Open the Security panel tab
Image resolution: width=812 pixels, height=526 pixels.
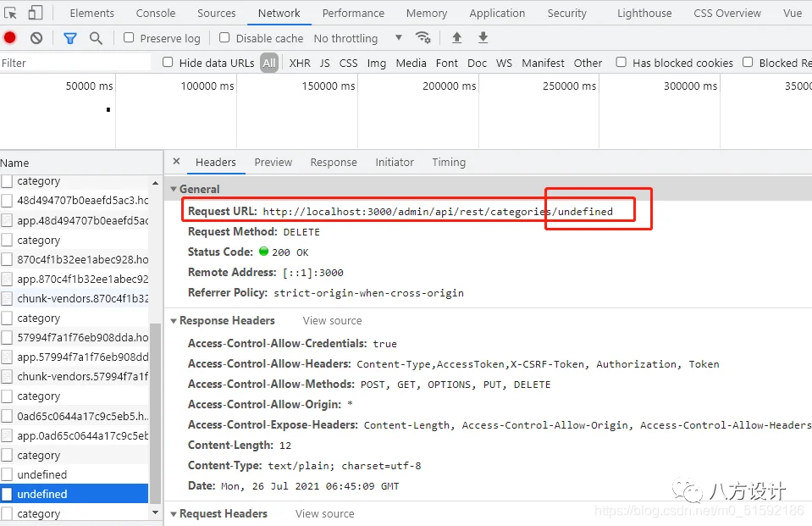[x=567, y=13]
